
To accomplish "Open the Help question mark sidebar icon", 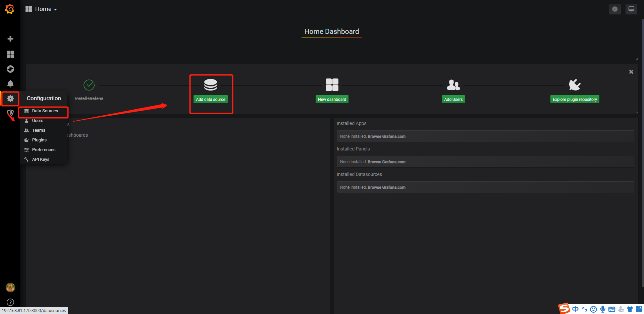I will 10,302.
